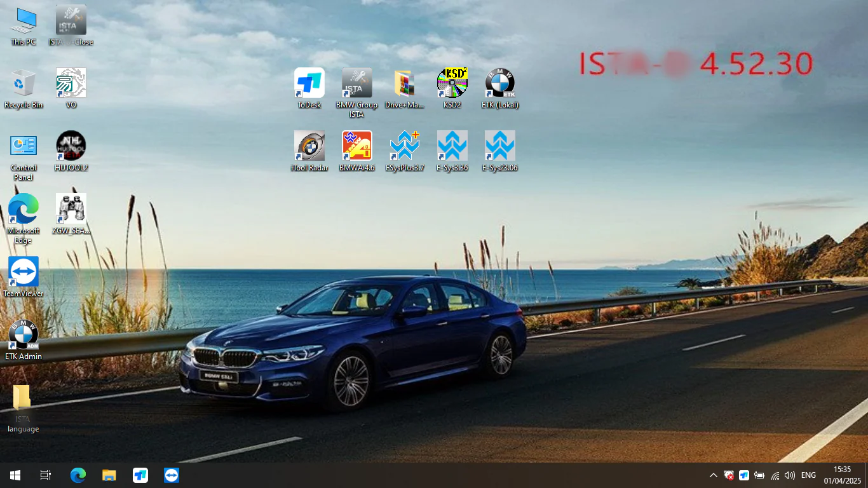Select the Drive+ Maps shortcut

[x=404, y=83]
